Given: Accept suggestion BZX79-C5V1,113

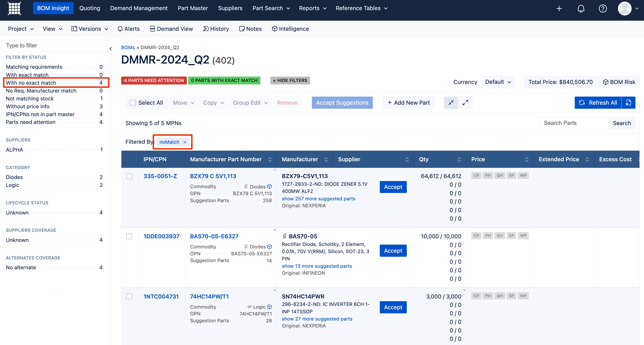Looking at the screenshot, I should click(393, 187).
